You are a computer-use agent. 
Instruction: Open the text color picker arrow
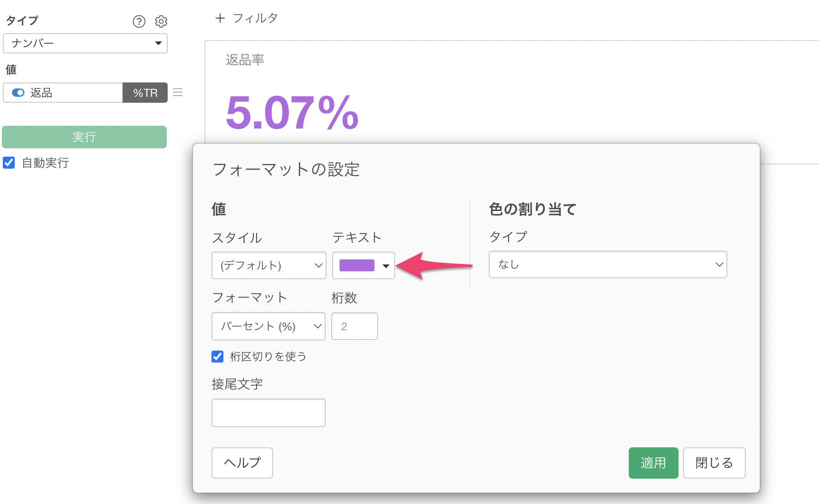click(x=386, y=266)
